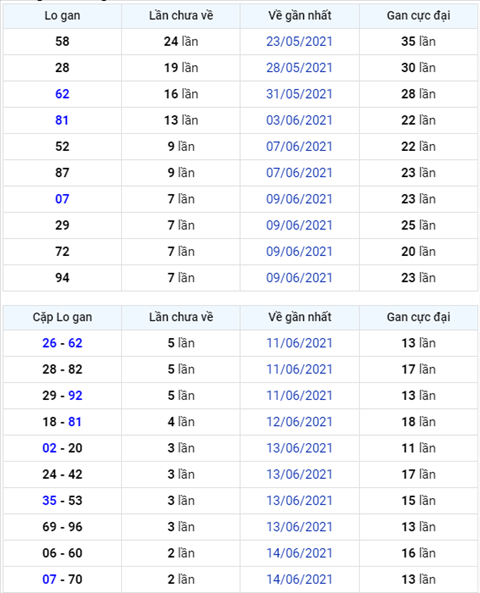Select blue number 26 in pair 26 - 62
The width and height of the screenshot is (480, 593).
pos(50,343)
